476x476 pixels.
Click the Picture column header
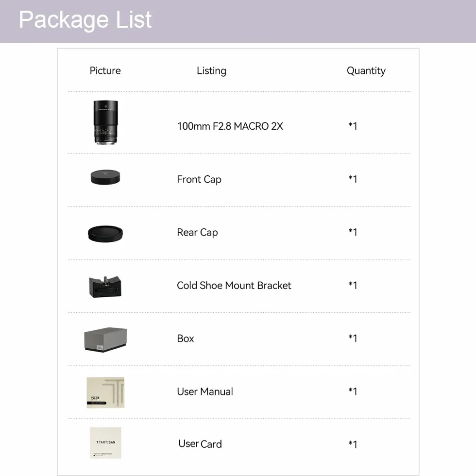tap(105, 71)
